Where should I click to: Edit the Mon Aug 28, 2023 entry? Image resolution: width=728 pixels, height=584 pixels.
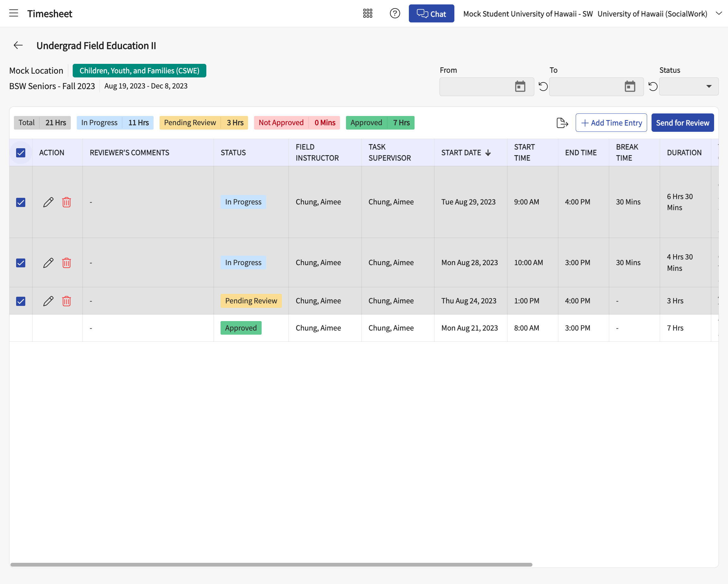click(x=48, y=263)
